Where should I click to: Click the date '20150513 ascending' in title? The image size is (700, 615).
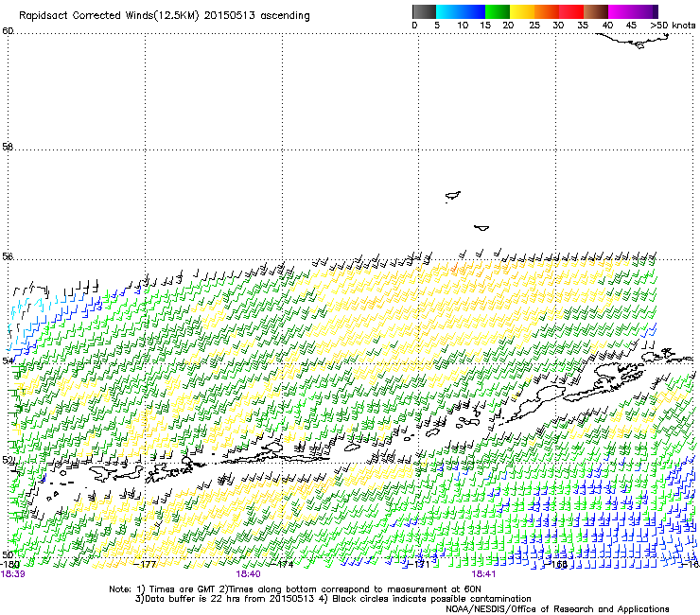coord(256,16)
